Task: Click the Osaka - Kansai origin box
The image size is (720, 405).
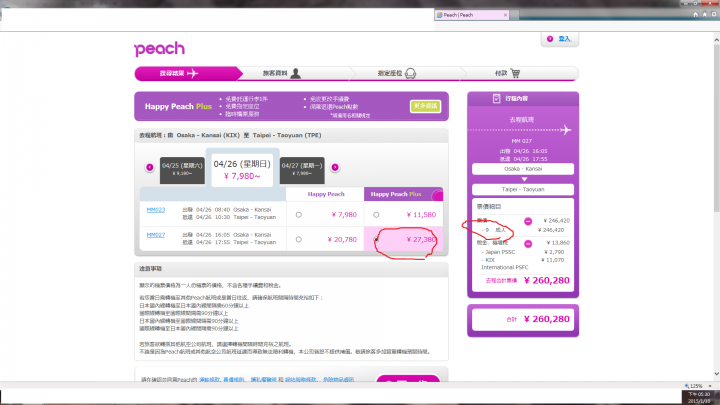Action: tap(523, 169)
